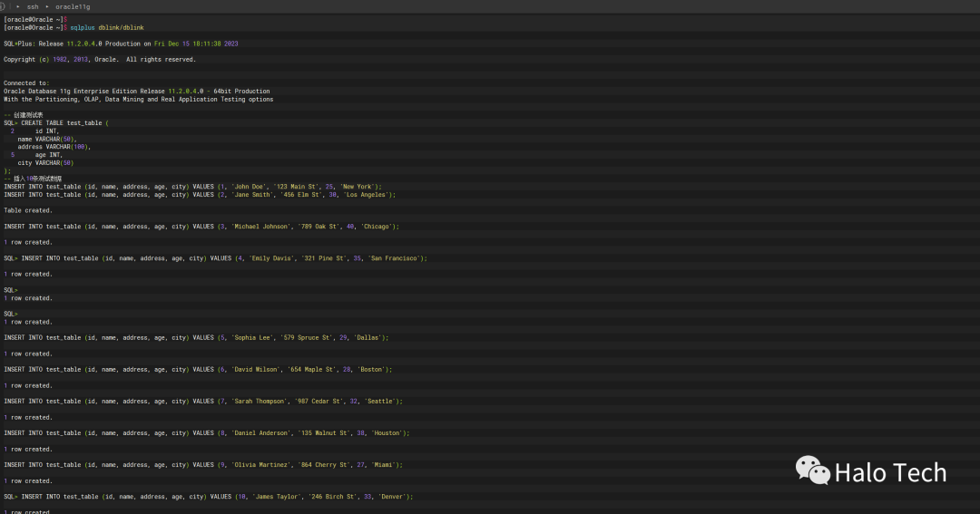Viewport: 980px width, 514px height.
Task: Click the INSERT row for Emily Davis
Action: [x=216, y=258]
